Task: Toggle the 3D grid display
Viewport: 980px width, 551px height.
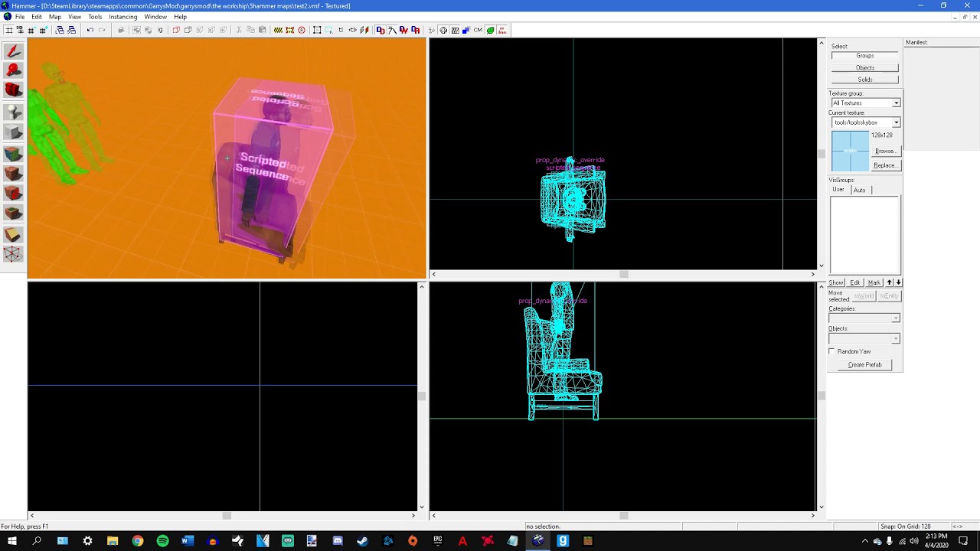Action: click(20, 31)
